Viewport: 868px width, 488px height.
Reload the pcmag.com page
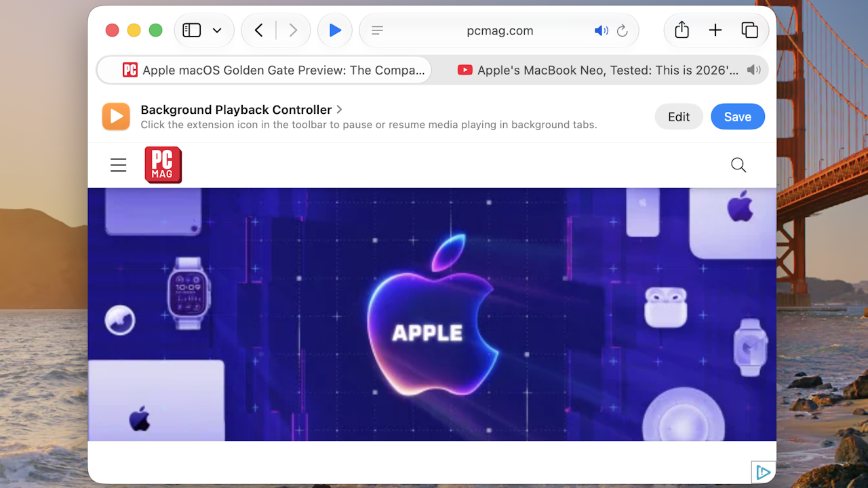point(622,30)
